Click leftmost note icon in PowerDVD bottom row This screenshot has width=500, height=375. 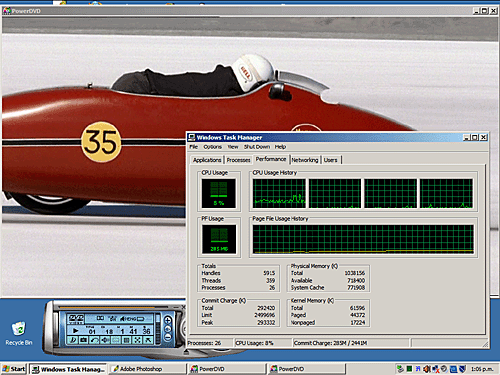(x=73, y=340)
